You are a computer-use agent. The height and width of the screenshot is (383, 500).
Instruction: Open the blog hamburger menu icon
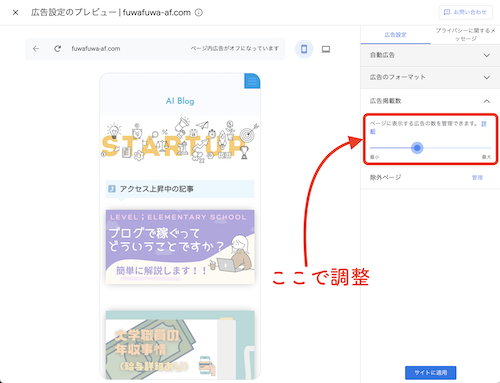coord(252,81)
